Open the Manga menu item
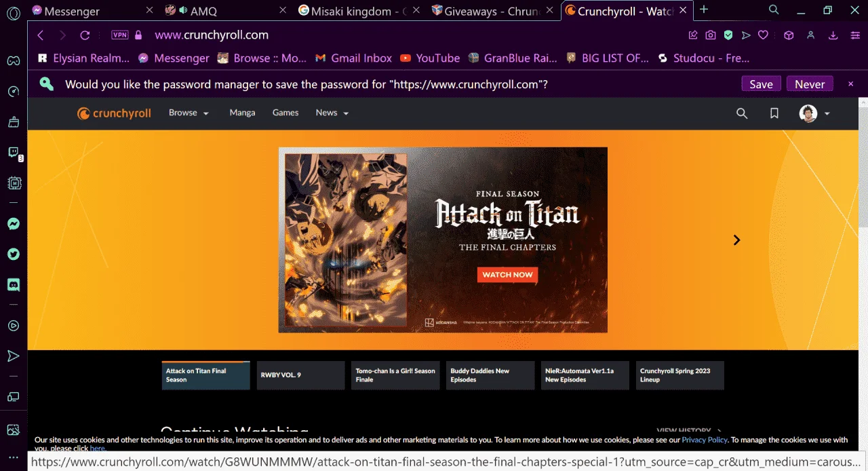 click(242, 113)
